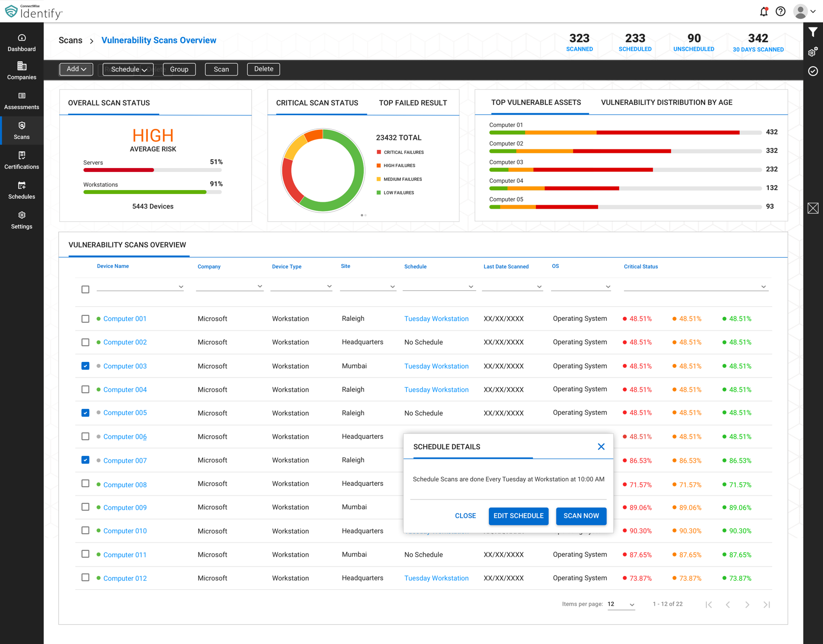Open the Schedule dropdown in toolbar

[x=128, y=69]
